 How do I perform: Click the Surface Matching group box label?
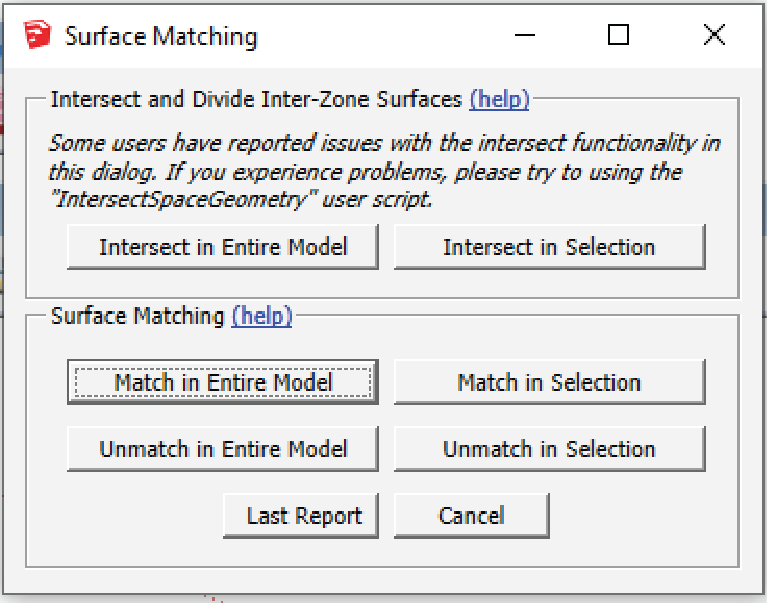coord(138,317)
